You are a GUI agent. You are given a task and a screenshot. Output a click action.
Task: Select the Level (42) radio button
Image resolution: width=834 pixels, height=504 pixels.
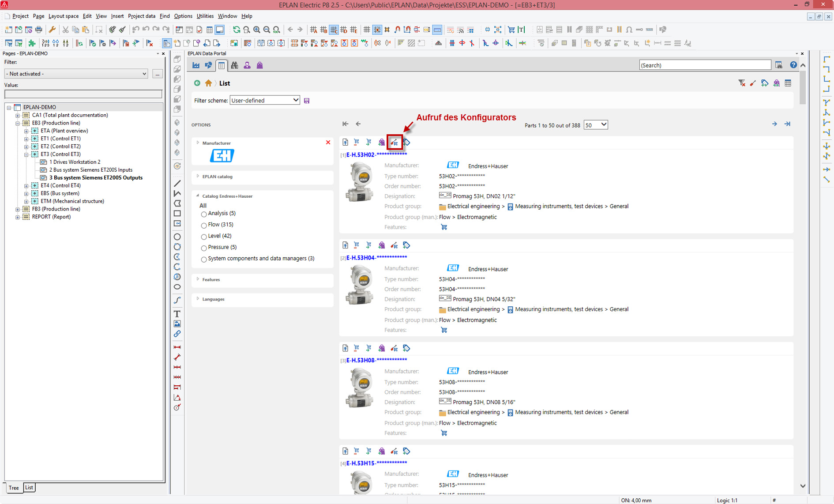click(204, 236)
